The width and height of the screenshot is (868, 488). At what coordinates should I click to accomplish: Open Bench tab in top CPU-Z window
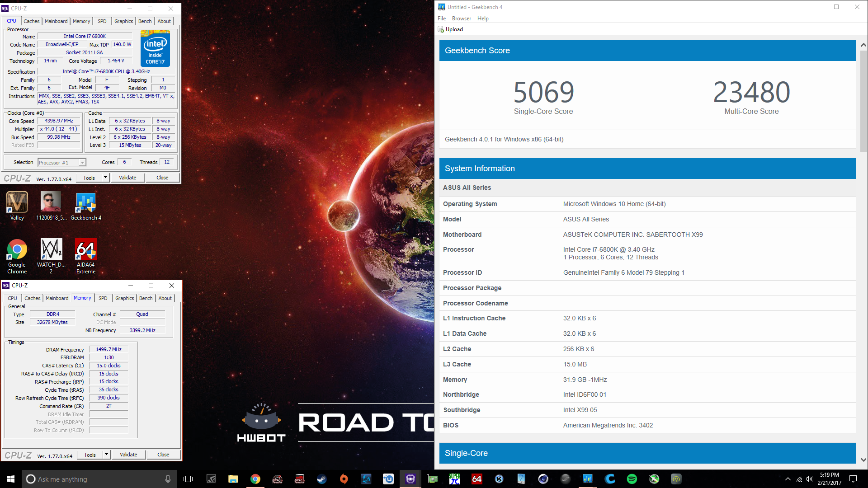145,21
